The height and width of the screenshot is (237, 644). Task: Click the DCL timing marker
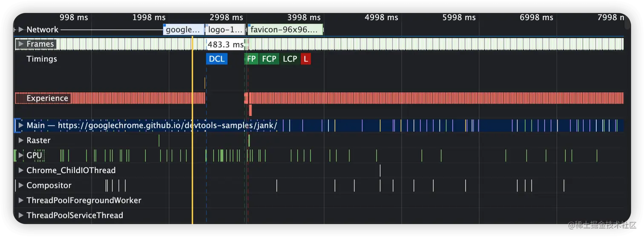pos(217,59)
